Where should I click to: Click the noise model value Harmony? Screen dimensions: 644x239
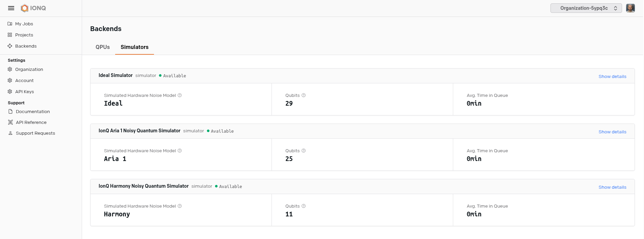[117, 214]
